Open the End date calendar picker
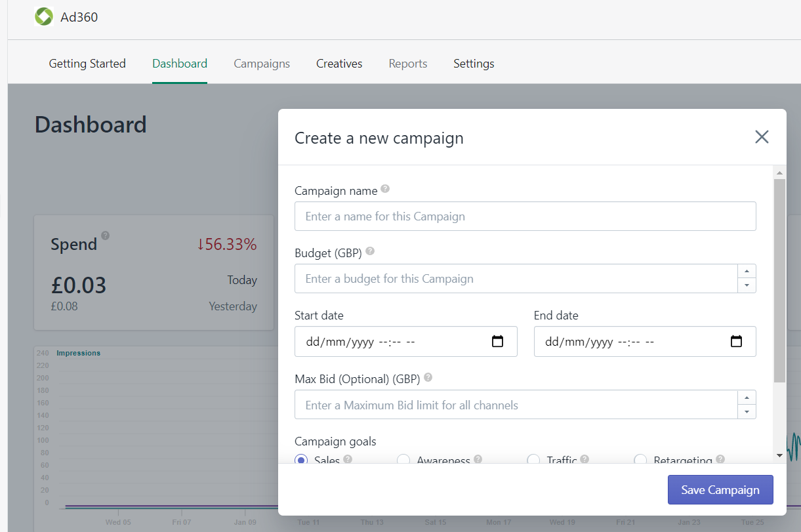 736,341
